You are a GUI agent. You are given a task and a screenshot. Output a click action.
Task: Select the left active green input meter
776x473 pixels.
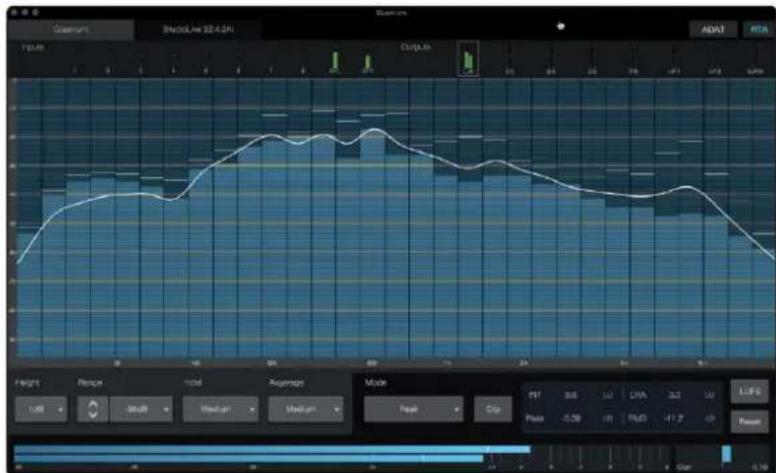[335, 62]
